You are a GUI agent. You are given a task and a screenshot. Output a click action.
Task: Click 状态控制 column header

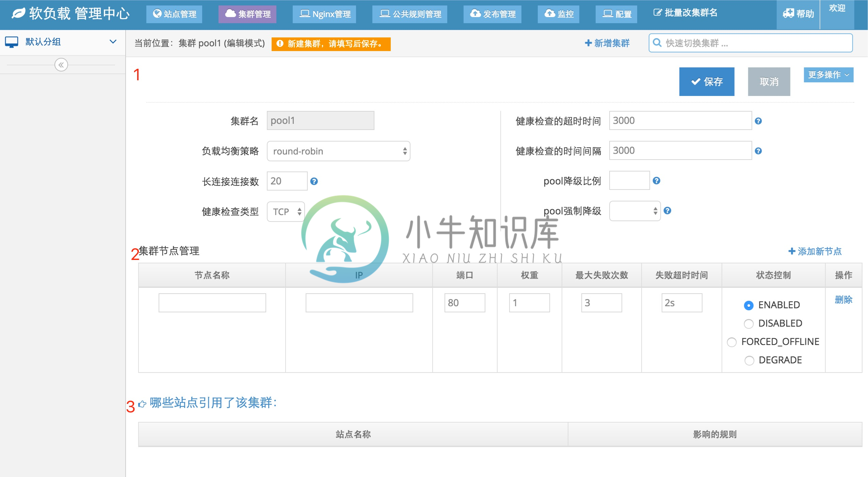click(773, 275)
